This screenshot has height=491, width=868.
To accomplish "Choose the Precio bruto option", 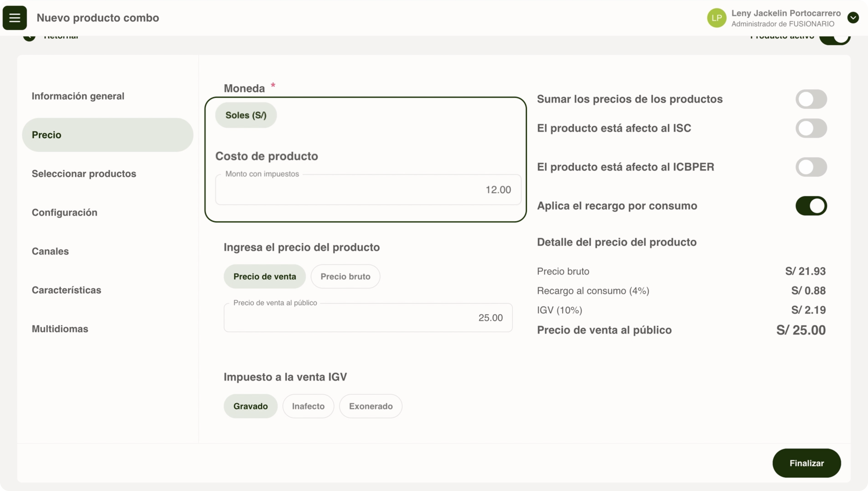I will [x=345, y=277].
